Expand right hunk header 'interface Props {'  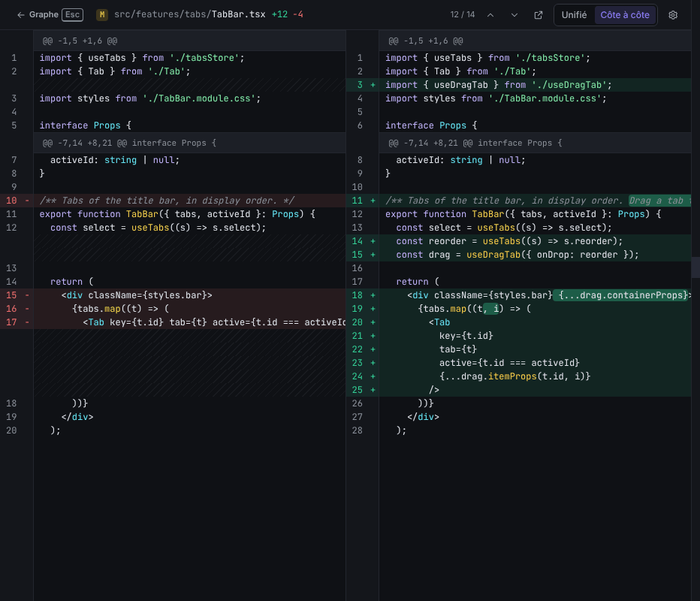pos(535,143)
